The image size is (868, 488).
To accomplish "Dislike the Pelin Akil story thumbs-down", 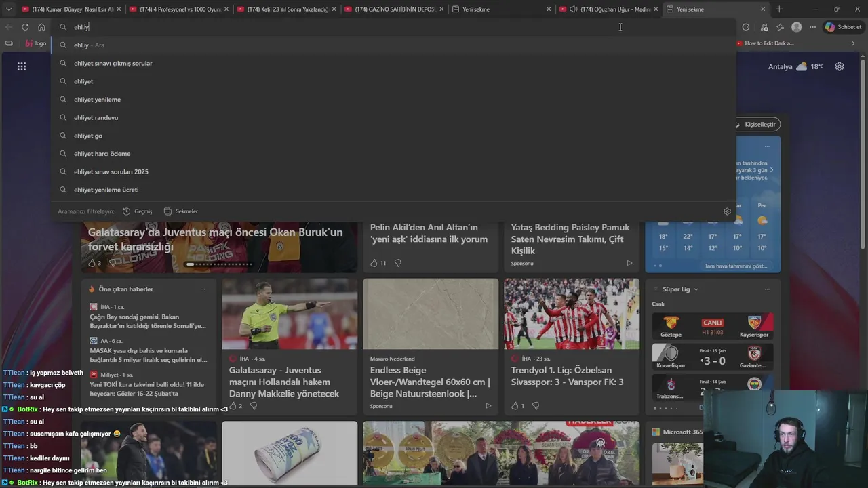I will (x=398, y=263).
